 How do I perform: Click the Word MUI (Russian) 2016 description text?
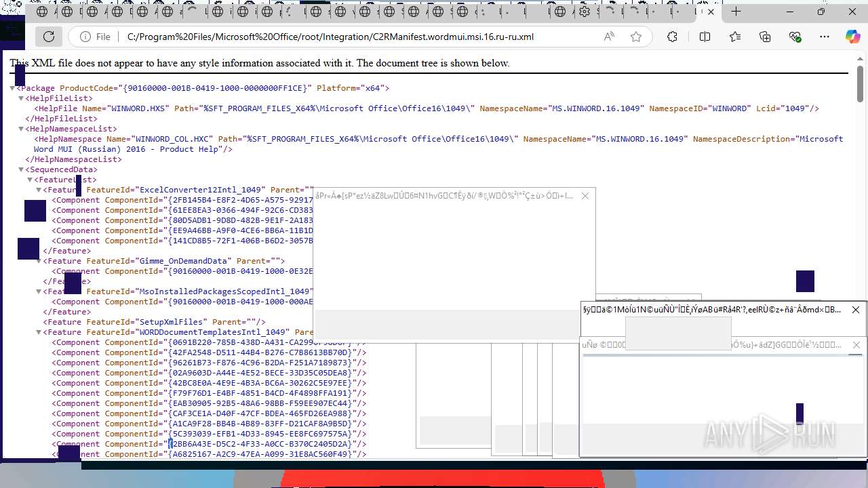[x=133, y=149]
